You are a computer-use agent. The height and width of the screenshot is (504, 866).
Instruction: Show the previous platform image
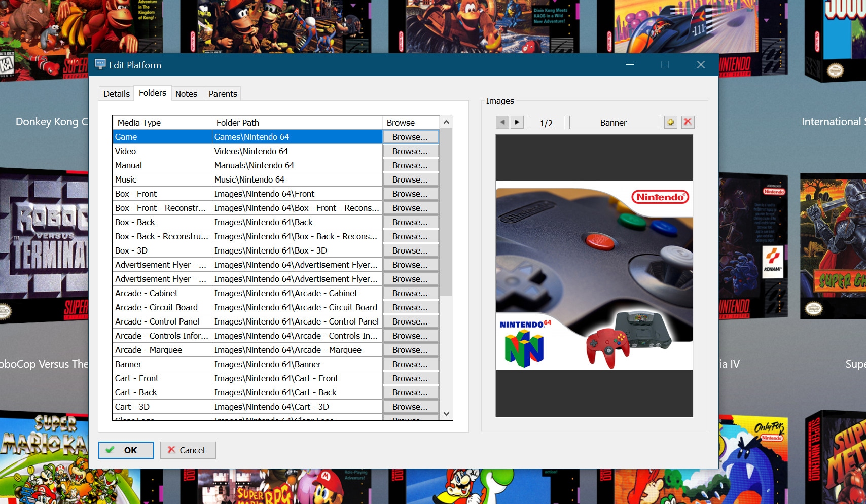(502, 122)
